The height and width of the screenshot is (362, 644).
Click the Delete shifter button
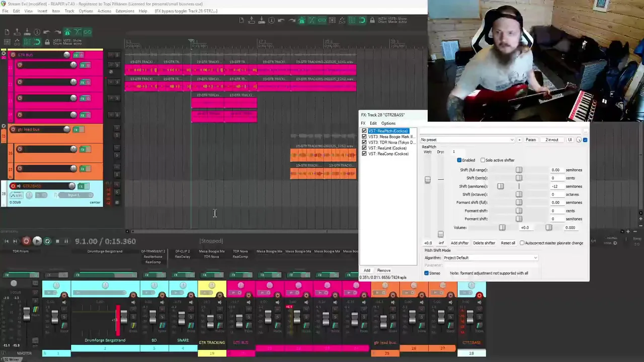tap(484, 243)
